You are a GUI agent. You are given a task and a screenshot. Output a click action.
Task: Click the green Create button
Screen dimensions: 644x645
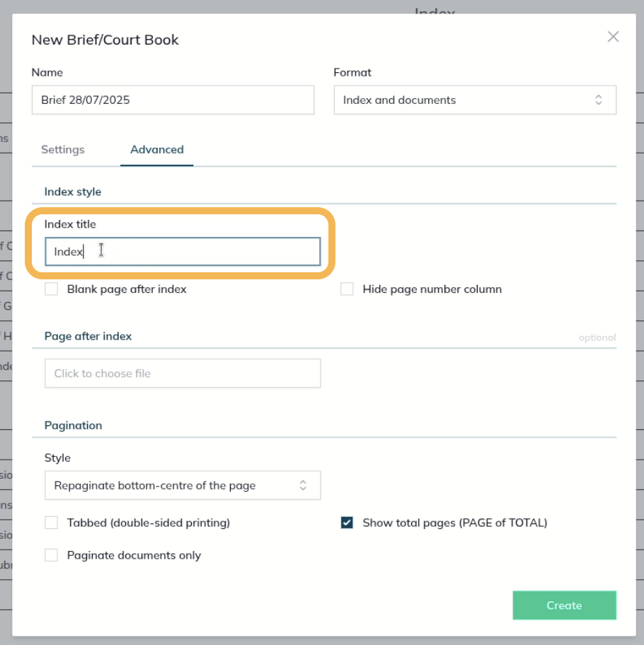click(x=564, y=605)
